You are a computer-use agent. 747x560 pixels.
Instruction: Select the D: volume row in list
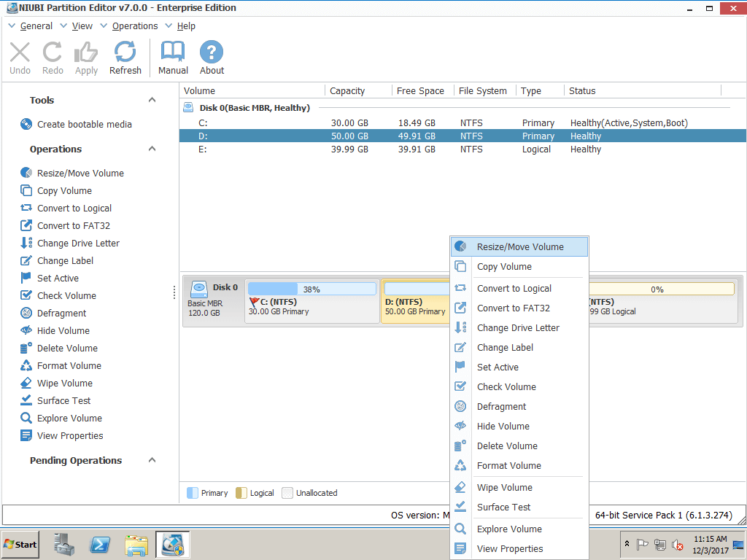click(462, 136)
